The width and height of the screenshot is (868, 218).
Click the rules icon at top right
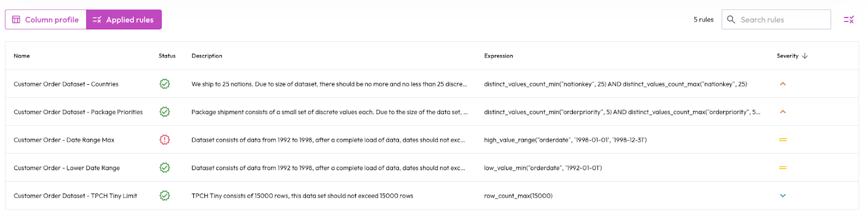pyautogui.click(x=849, y=20)
